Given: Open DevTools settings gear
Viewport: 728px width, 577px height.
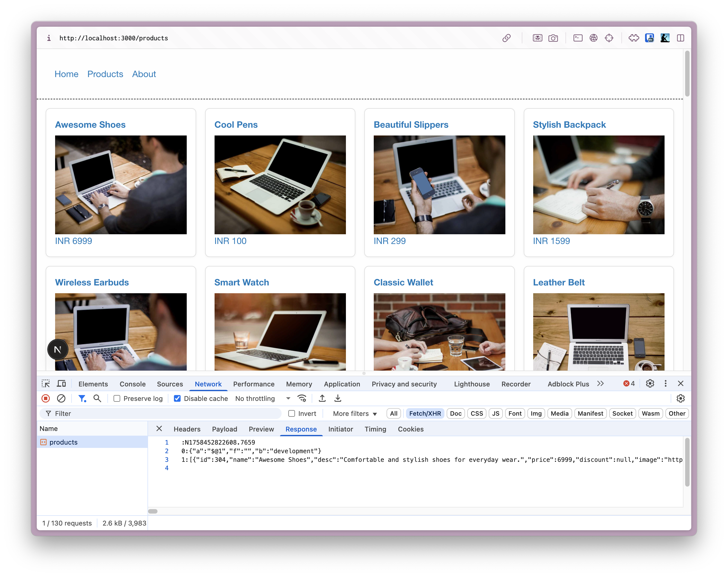Looking at the screenshot, I should click(x=650, y=384).
